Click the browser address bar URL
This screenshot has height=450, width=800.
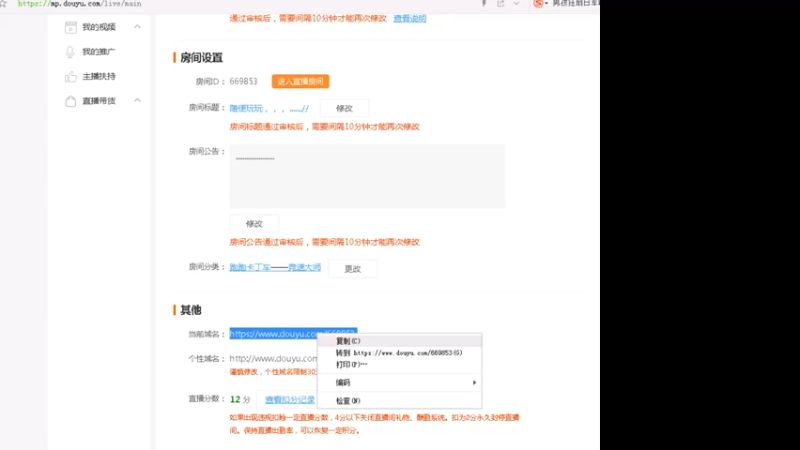pos(80,4)
